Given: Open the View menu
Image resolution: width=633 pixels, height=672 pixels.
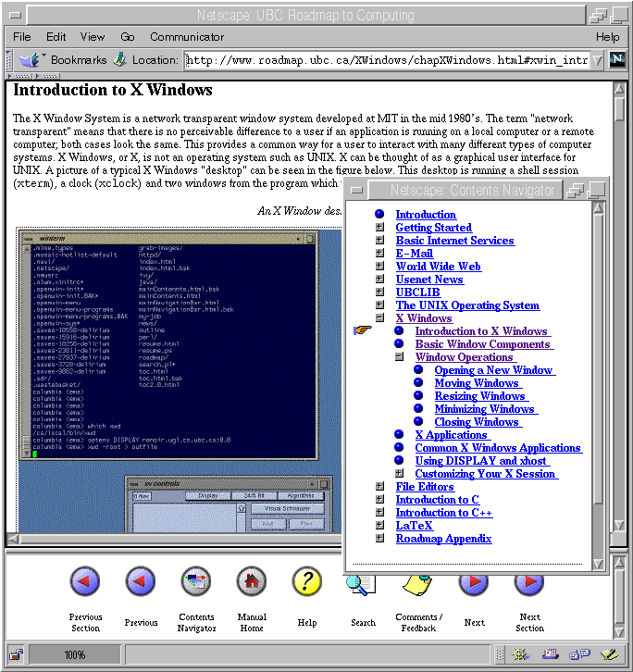Looking at the screenshot, I should 93,37.
